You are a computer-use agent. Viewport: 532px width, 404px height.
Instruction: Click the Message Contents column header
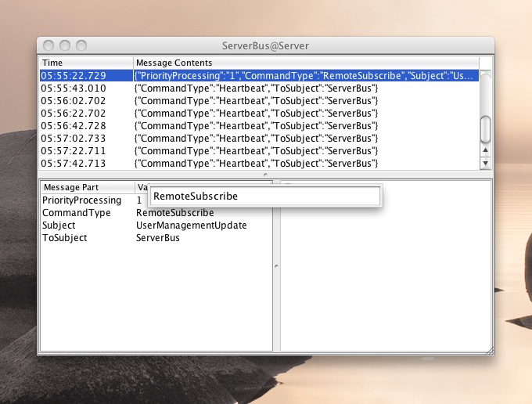[x=305, y=63]
